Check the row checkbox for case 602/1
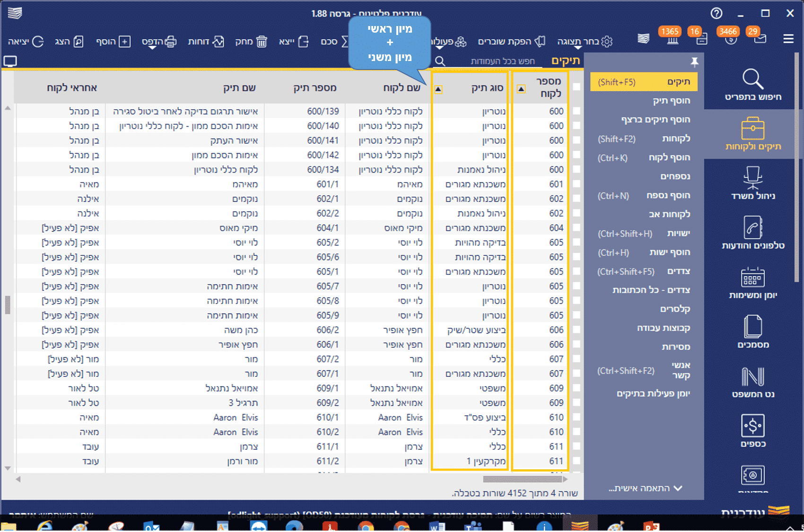Image resolution: width=804 pixels, height=532 pixels. point(576,199)
